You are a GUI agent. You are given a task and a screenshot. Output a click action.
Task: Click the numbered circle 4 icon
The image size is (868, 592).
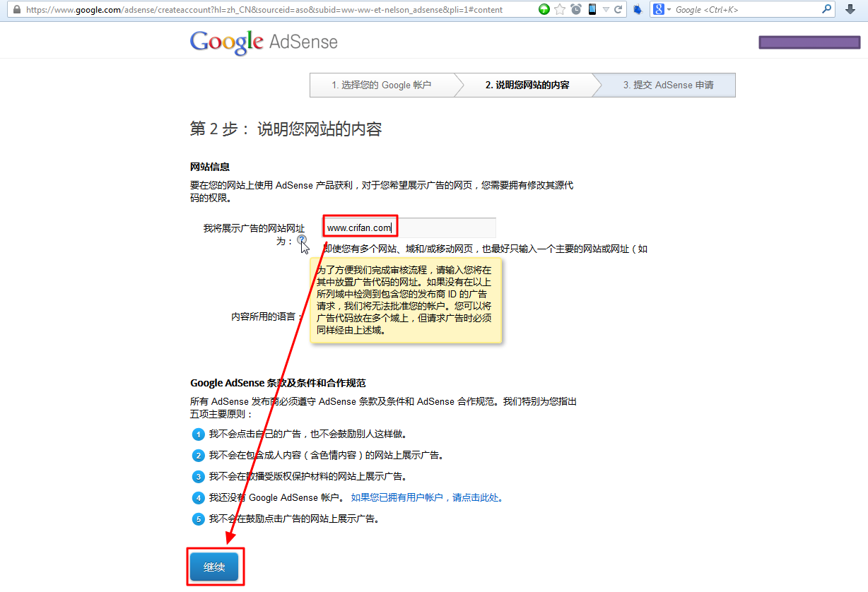tap(199, 498)
